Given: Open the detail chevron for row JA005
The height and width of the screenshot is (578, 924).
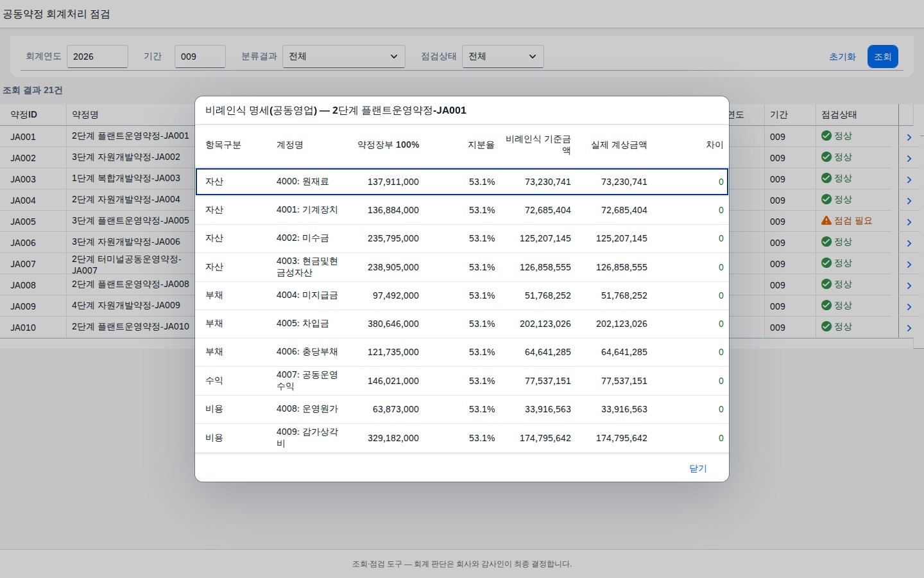Looking at the screenshot, I should (909, 222).
